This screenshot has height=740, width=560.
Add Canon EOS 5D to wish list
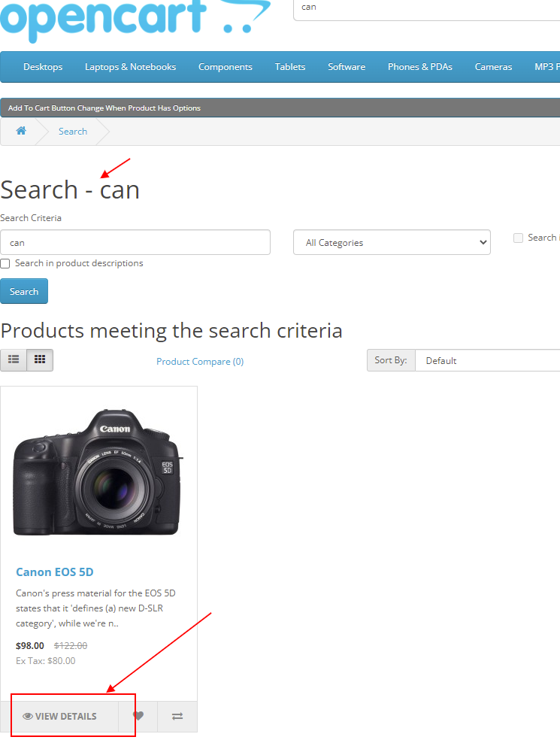tap(138, 716)
